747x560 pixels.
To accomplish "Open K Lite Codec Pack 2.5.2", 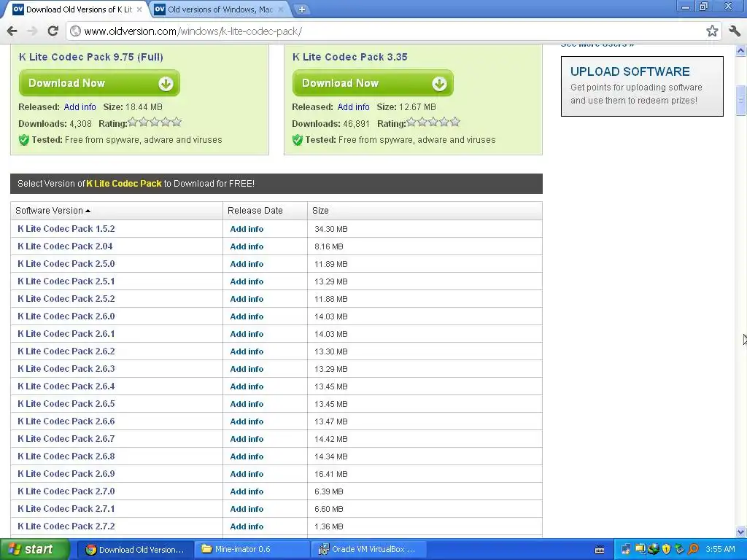I will coord(66,298).
